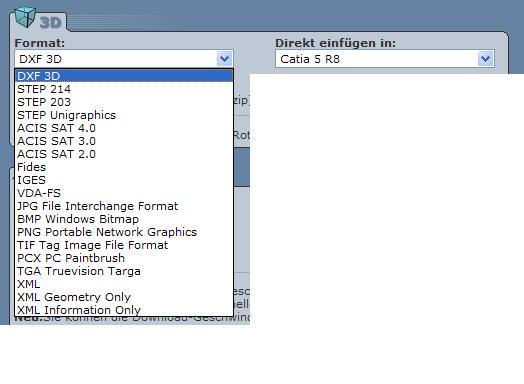
Task: Open the Format dropdown arrow
Action: [x=224, y=59]
